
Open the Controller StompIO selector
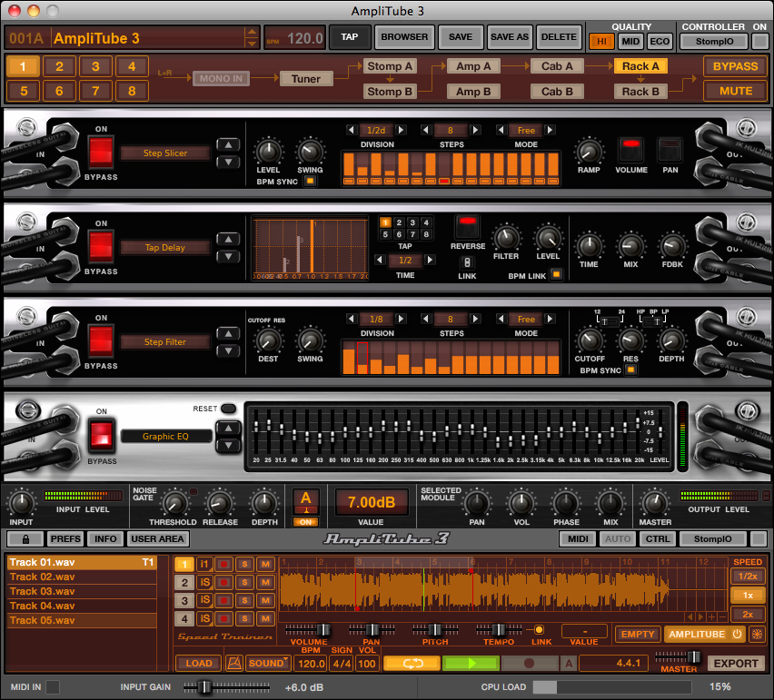[714, 42]
